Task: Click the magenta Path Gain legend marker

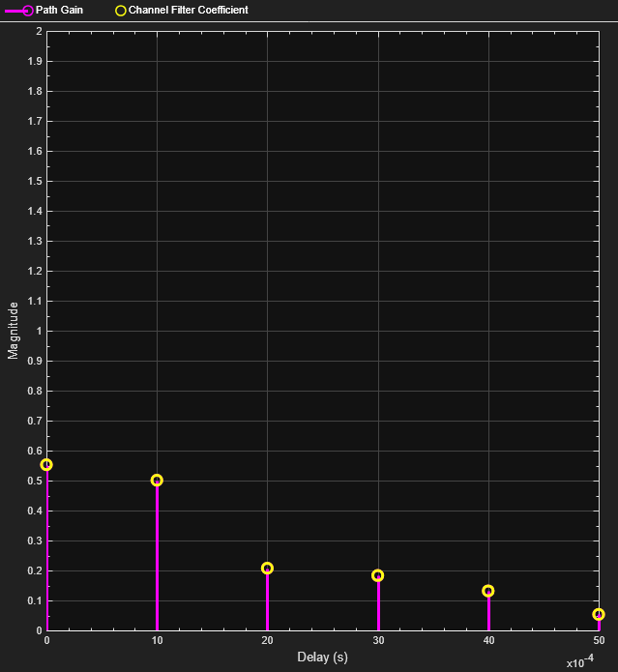Action: (x=18, y=11)
